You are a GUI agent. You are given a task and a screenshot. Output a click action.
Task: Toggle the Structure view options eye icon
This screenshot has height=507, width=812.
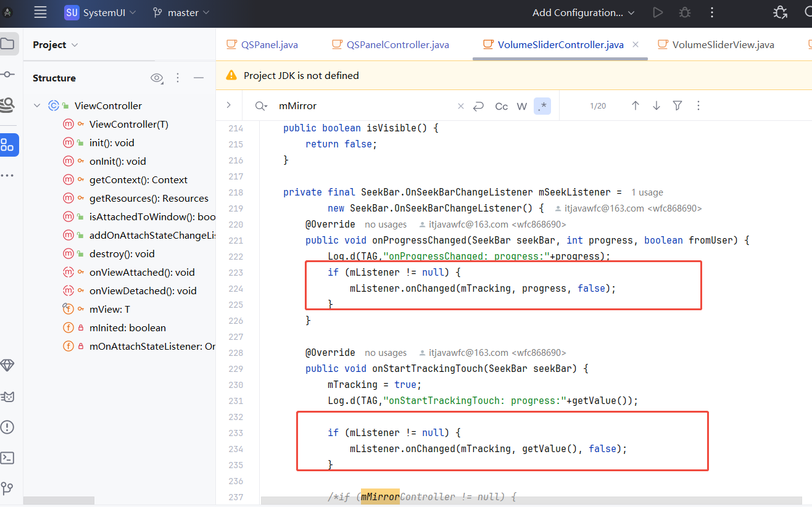157,78
